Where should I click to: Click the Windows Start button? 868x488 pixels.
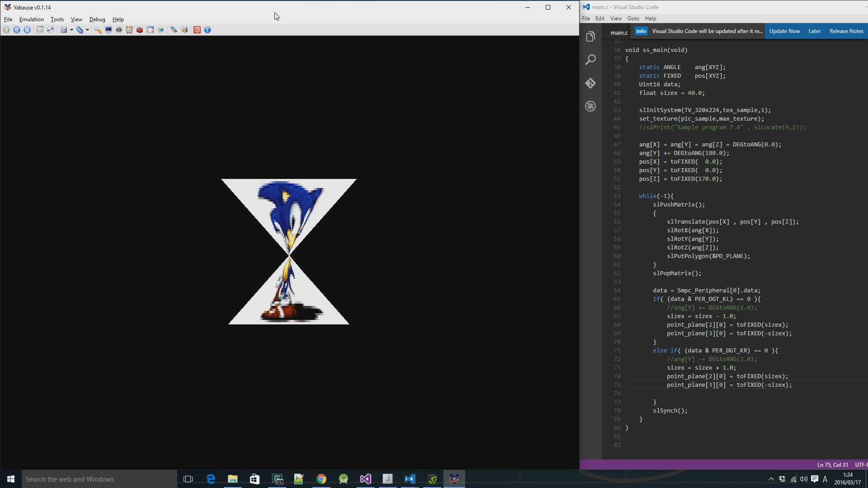(11, 479)
